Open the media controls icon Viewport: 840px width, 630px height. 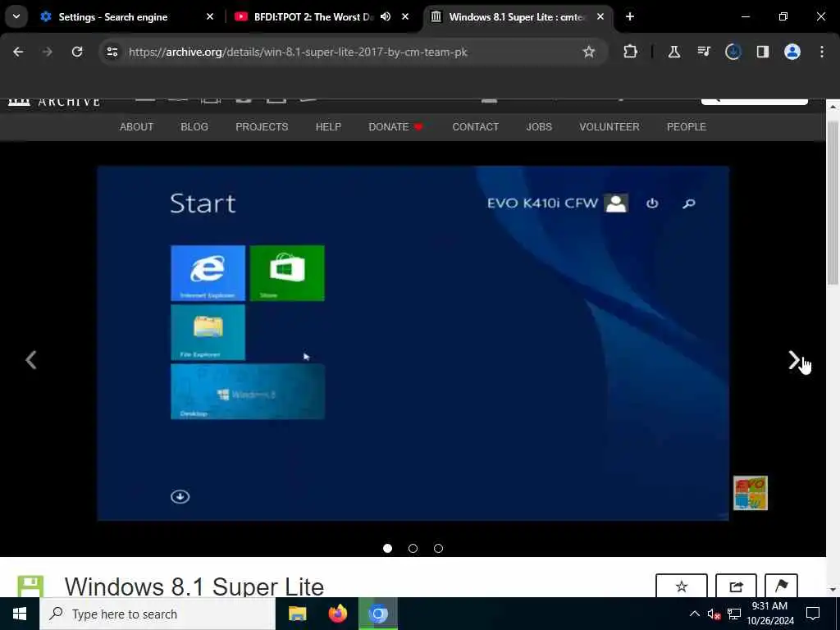704,52
